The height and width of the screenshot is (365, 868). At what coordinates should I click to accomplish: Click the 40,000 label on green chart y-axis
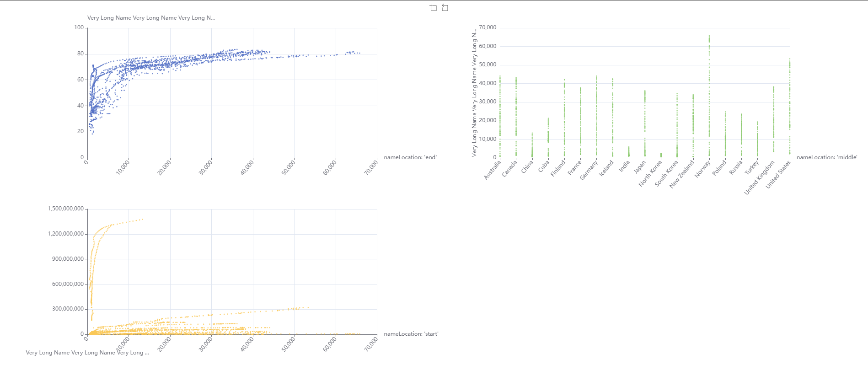[488, 84]
